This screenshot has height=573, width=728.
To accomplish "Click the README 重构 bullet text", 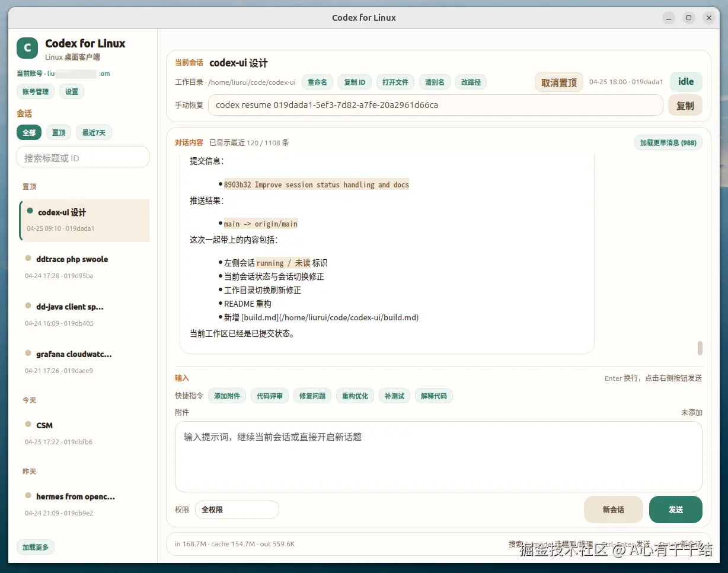I will [248, 304].
